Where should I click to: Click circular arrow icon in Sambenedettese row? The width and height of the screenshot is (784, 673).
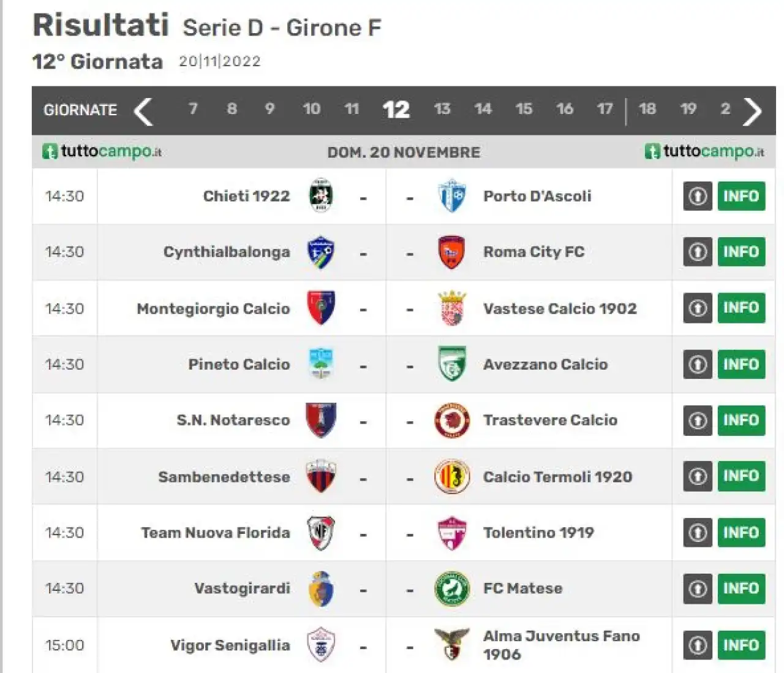698,477
